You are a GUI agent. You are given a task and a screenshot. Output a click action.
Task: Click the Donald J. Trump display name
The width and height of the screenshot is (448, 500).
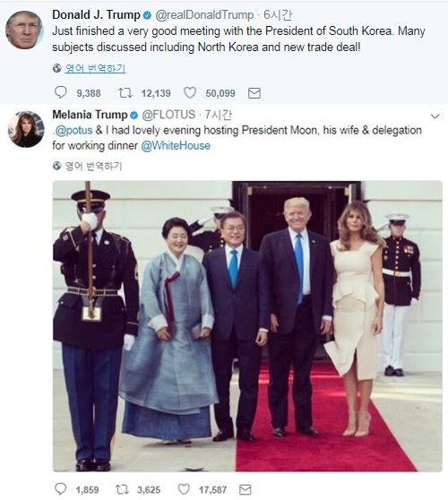click(x=96, y=14)
